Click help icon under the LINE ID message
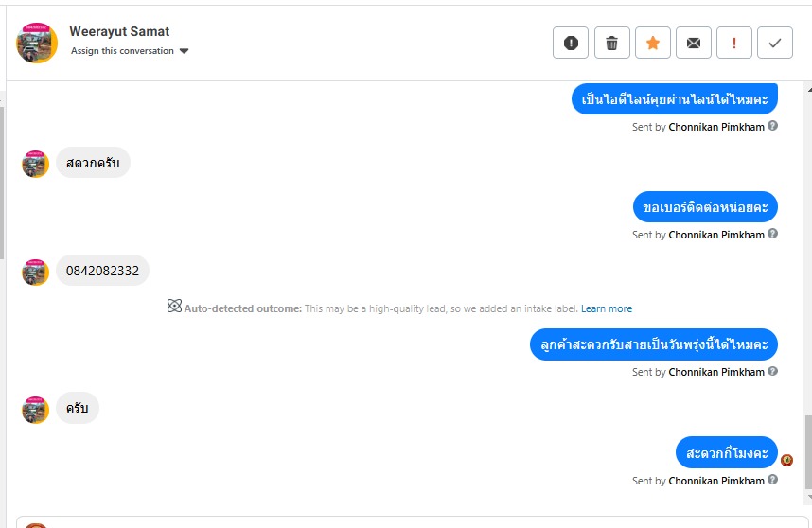This screenshot has width=812, height=528. 772,125
